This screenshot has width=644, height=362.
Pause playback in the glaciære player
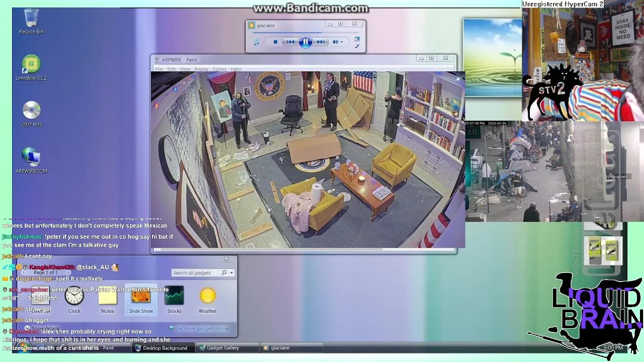305,42
